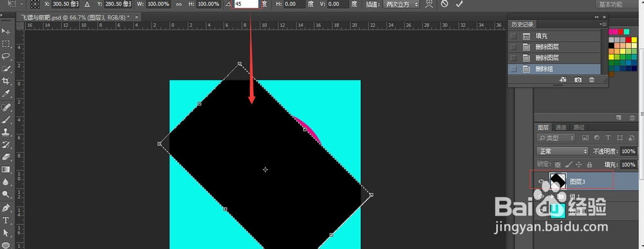Screen dimensions: 644x249
Task: Collapse the History panel with double arrows
Action: 596,17
